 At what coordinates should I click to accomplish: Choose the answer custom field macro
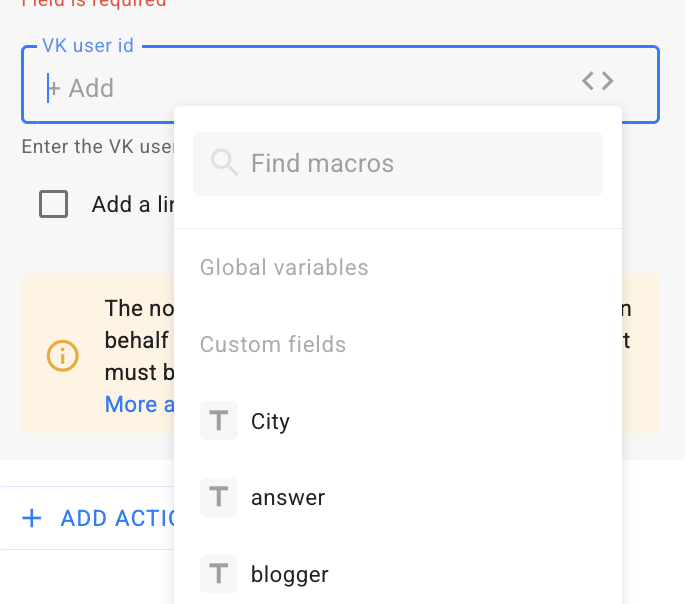(288, 497)
